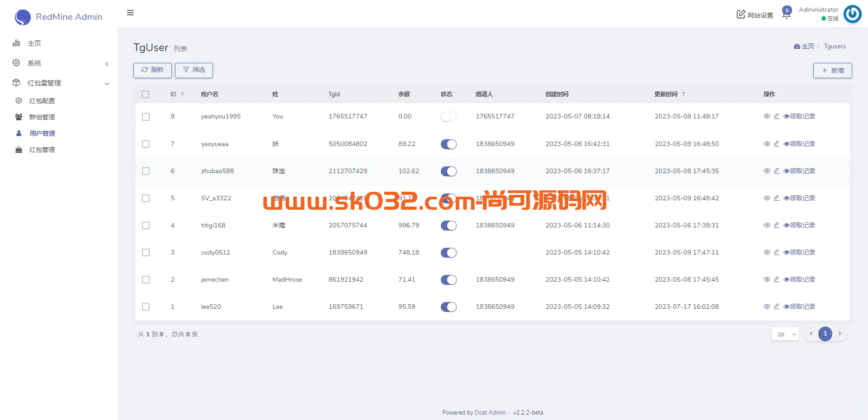Image resolution: width=868 pixels, height=420 pixels.
Task: Click the 用户名 column header
Action: pyautogui.click(x=210, y=94)
